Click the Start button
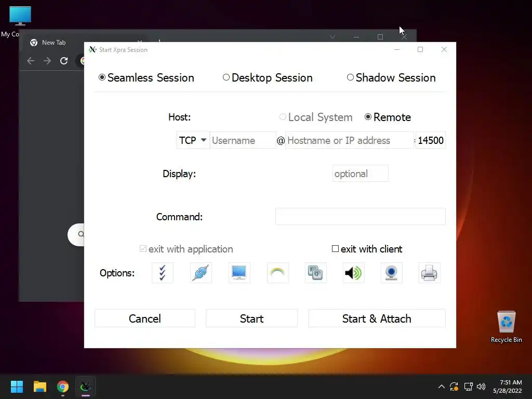 point(251,318)
